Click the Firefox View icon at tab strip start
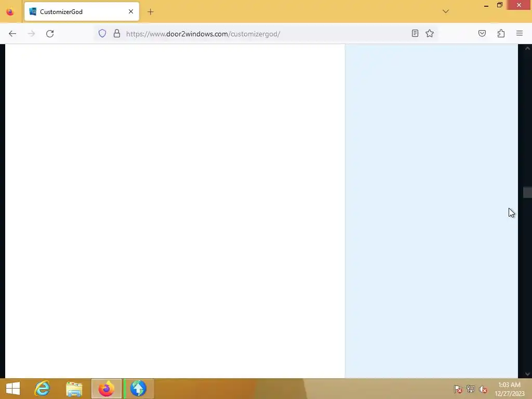The width and height of the screenshot is (532, 399). 10,12
